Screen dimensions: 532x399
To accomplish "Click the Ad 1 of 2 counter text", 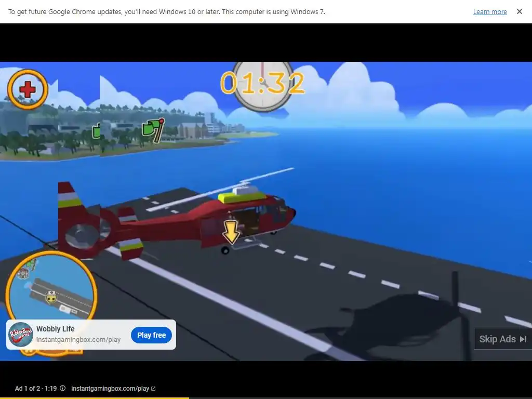I will coord(36,389).
